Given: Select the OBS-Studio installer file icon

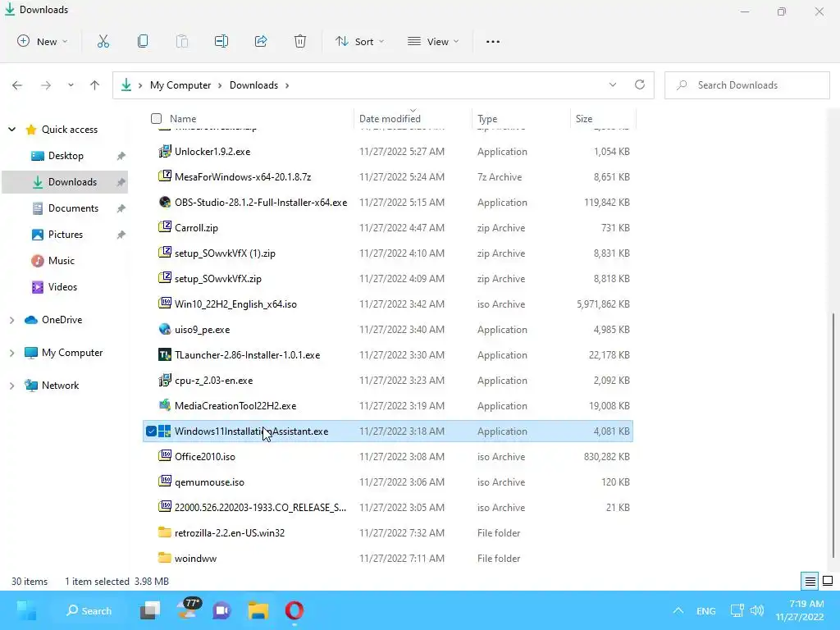Looking at the screenshot, I should click(165, 202).
